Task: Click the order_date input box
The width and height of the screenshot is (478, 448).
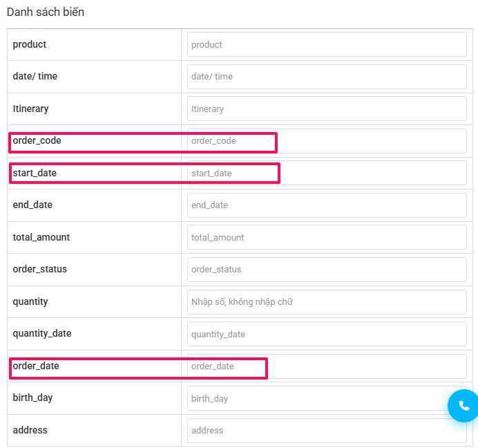Action: (327, 366)
